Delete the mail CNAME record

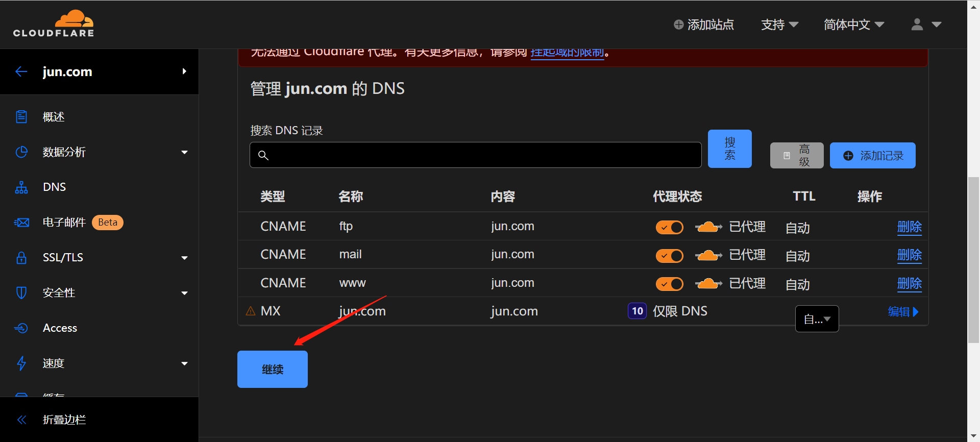(910, 255)
